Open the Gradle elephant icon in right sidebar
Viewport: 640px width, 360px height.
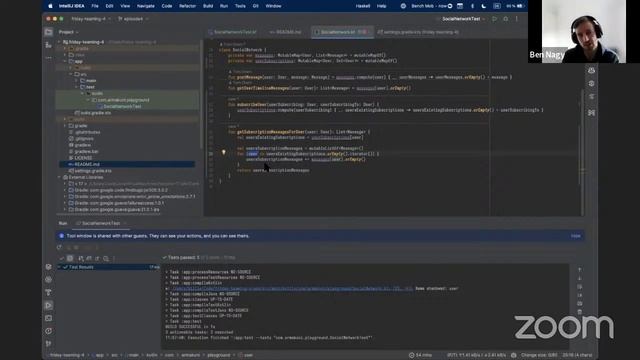click(591, 97)
